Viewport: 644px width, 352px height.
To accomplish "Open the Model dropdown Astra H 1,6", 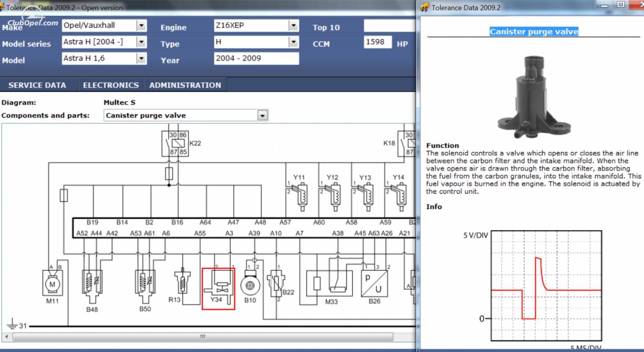I will (141, 58).
